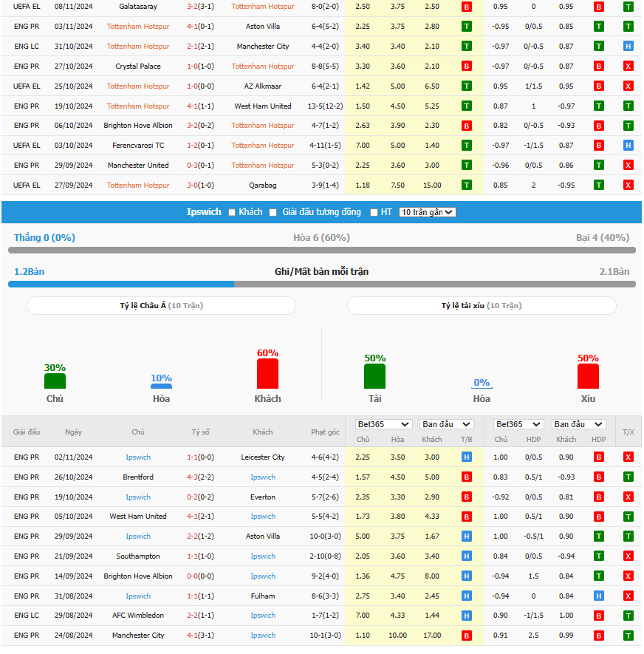
Task: Click the red 50% Xỉu chart bar
Action: tap(588, 376)
